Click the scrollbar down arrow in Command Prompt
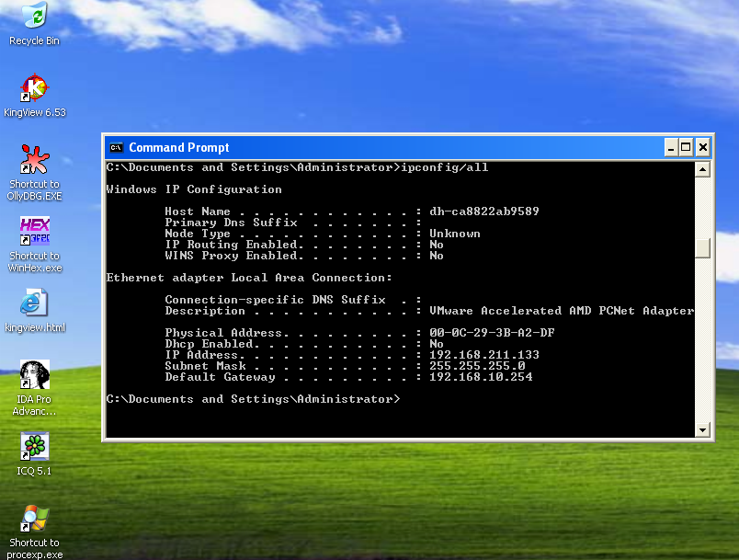The image size is (739, 560). point(703,429)
